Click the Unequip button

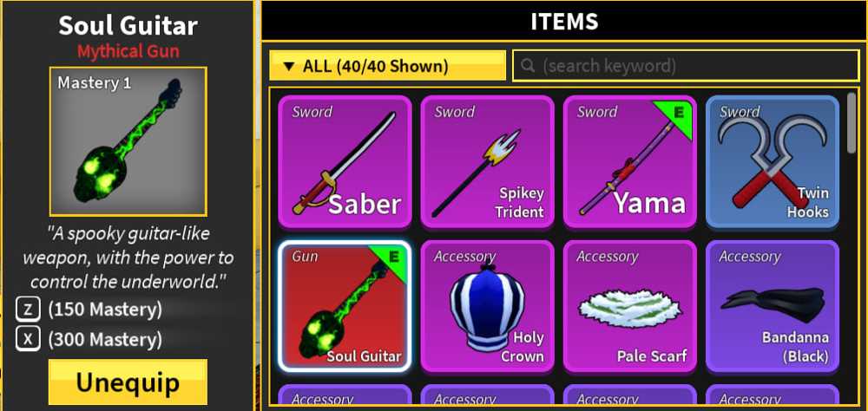coord(128,382)
